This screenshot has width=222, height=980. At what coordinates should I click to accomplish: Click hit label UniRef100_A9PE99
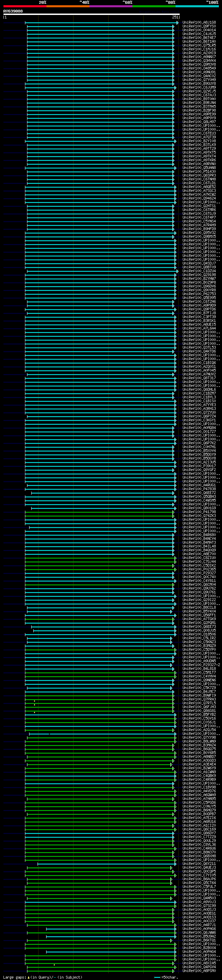(199, 114)
